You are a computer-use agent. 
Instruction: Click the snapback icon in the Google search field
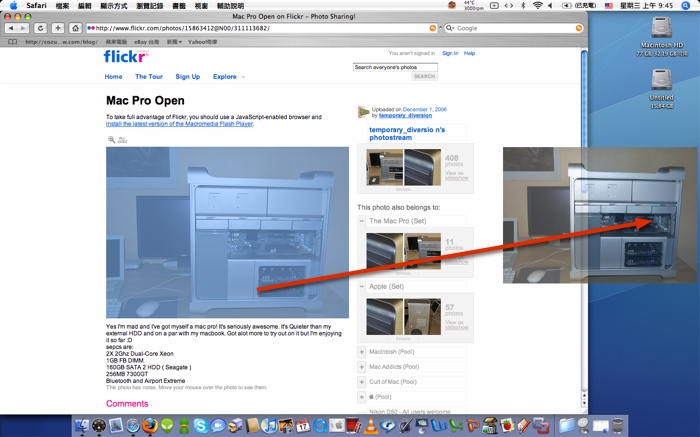coord(579,28)
